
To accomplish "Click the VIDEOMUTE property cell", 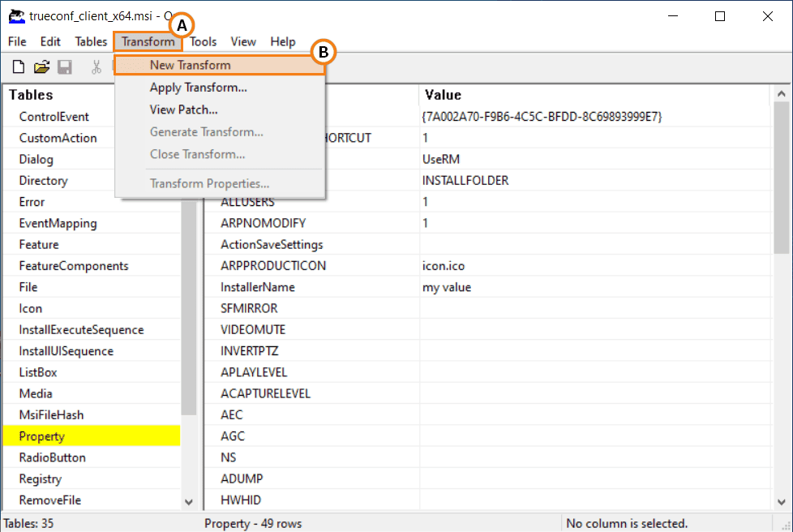I will (311, 330).
